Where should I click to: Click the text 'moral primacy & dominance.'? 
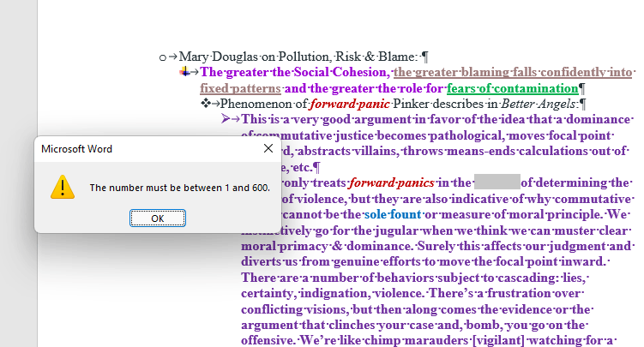click(327, 246)
